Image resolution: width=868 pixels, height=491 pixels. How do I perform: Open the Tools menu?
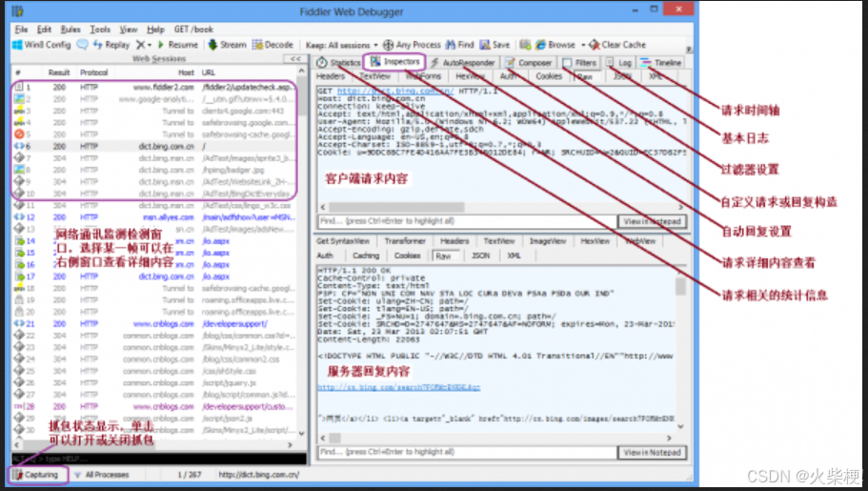[100, 30]
